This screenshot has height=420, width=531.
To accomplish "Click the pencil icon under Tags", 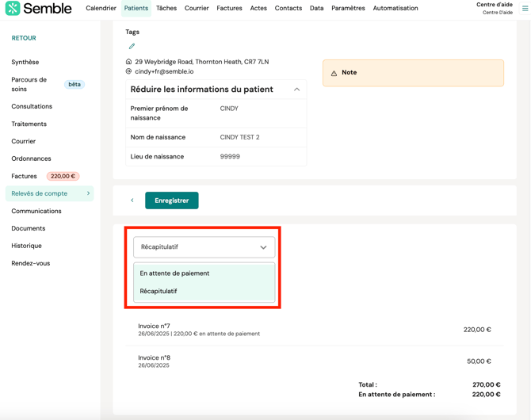I will pyautogui.click(x=132, y=46).
